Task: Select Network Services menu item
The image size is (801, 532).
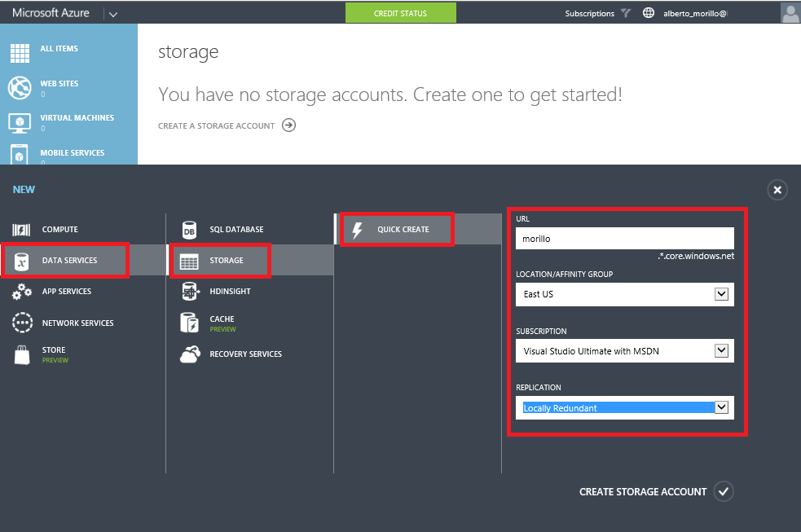Action: click(77, 323)
